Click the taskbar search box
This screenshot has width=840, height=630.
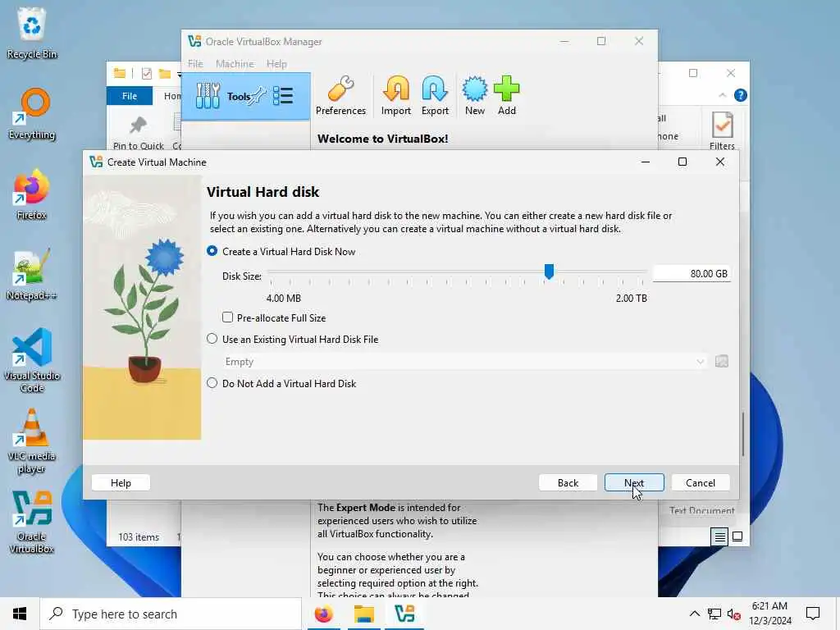171,614
